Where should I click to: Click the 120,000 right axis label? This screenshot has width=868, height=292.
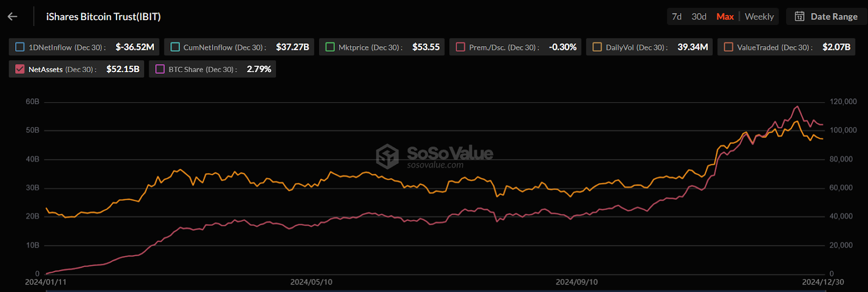[x=843, y=101]
